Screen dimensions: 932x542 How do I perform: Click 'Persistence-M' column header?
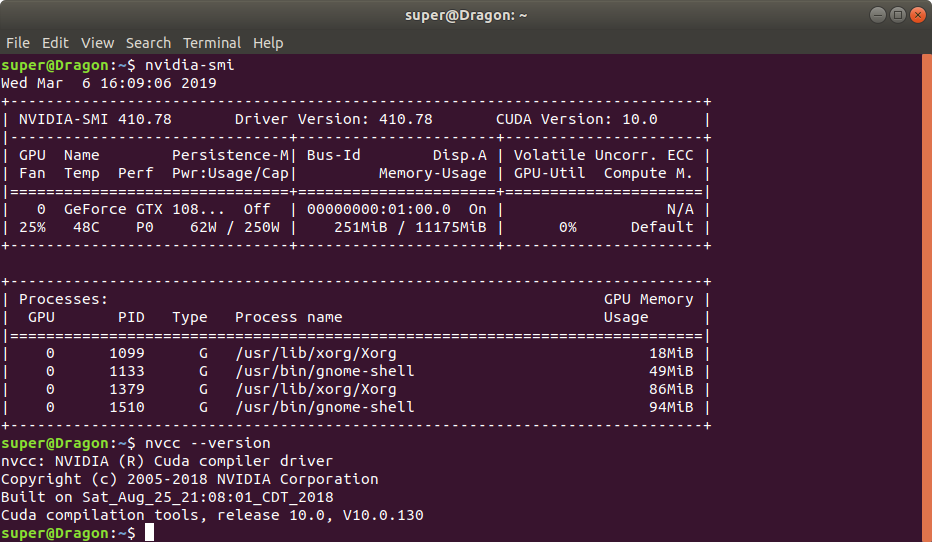coord(230,155)
